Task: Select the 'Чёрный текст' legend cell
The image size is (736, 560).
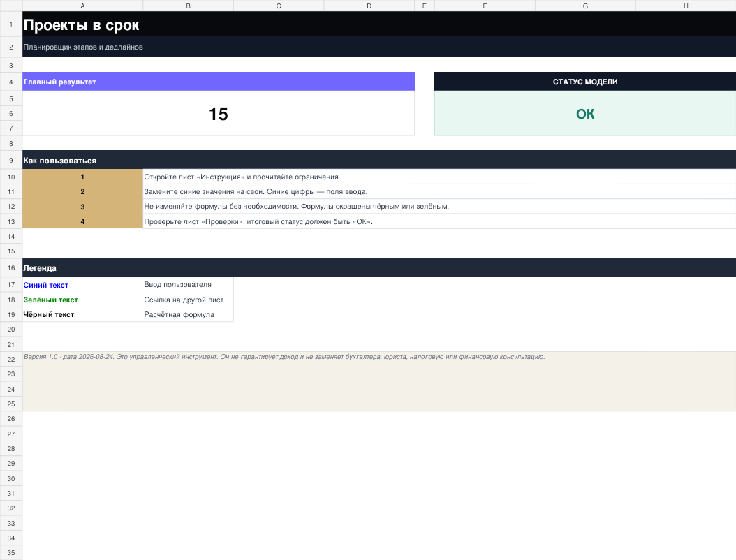Action: [x=82, y=314]
